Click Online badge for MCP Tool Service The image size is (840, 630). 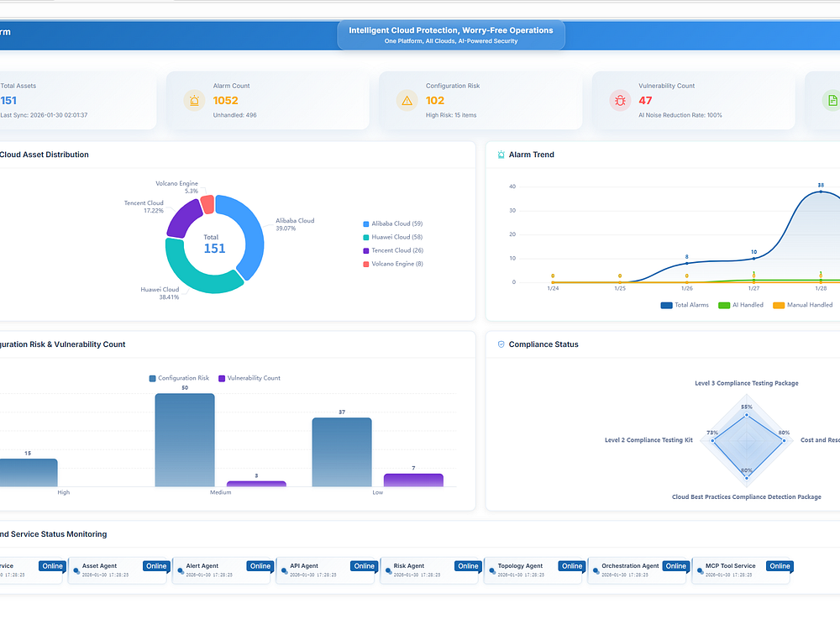pos(780,566)
